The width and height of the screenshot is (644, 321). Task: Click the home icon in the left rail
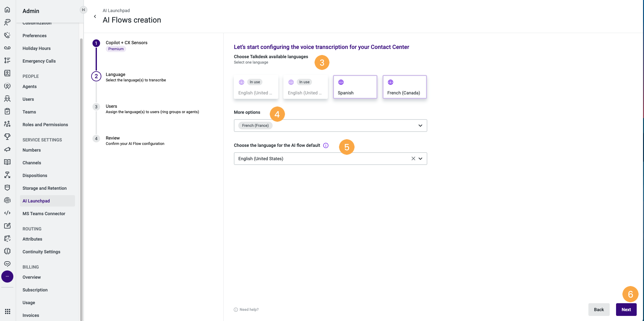click(x=7, y=10)
